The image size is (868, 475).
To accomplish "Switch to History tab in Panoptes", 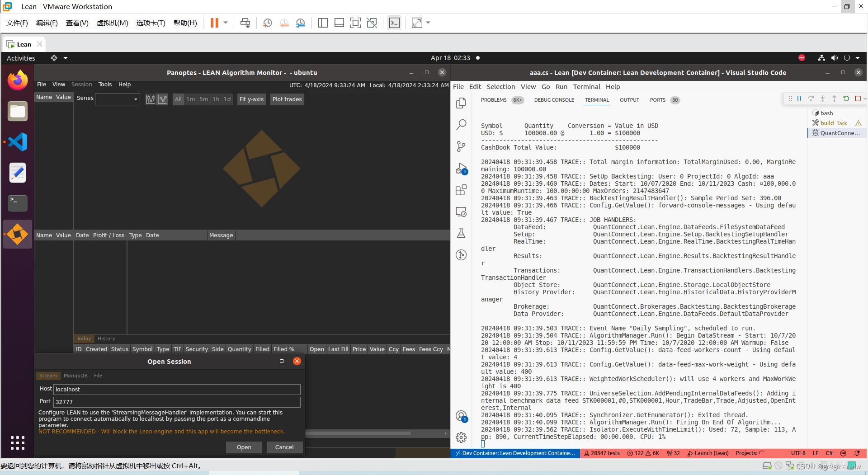I will click(106, 339).
